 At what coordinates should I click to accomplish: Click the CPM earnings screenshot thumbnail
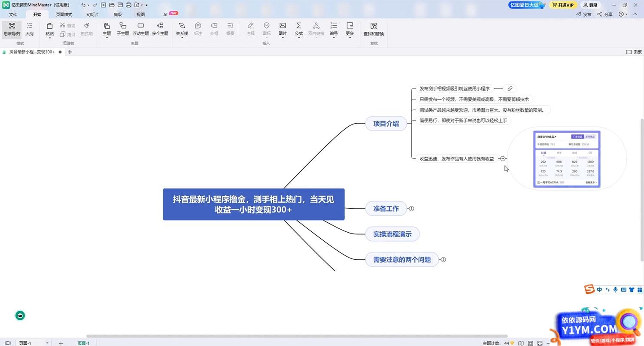pyautogui.click(x=567, y=159)
